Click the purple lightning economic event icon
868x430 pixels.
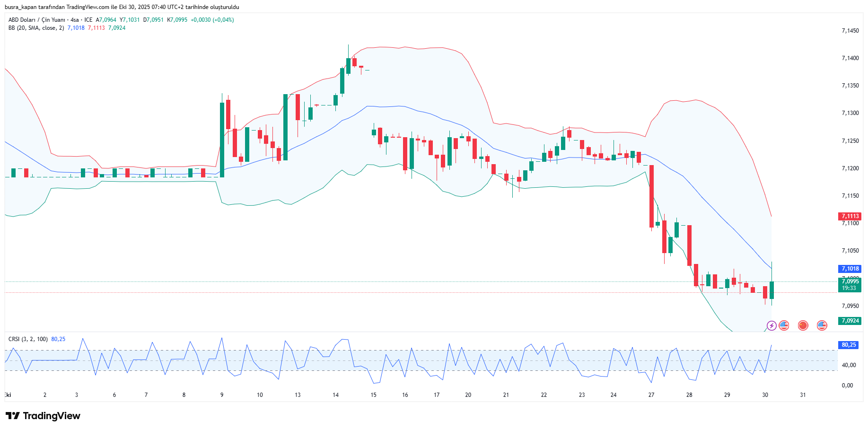[772, 325]
